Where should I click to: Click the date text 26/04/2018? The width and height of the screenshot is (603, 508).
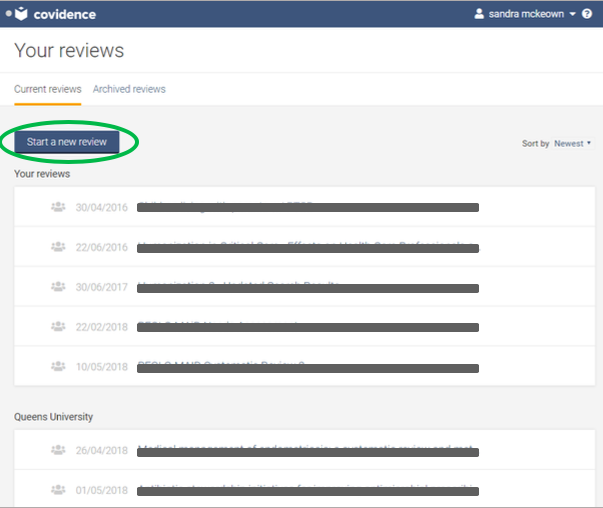pos(102,451)
